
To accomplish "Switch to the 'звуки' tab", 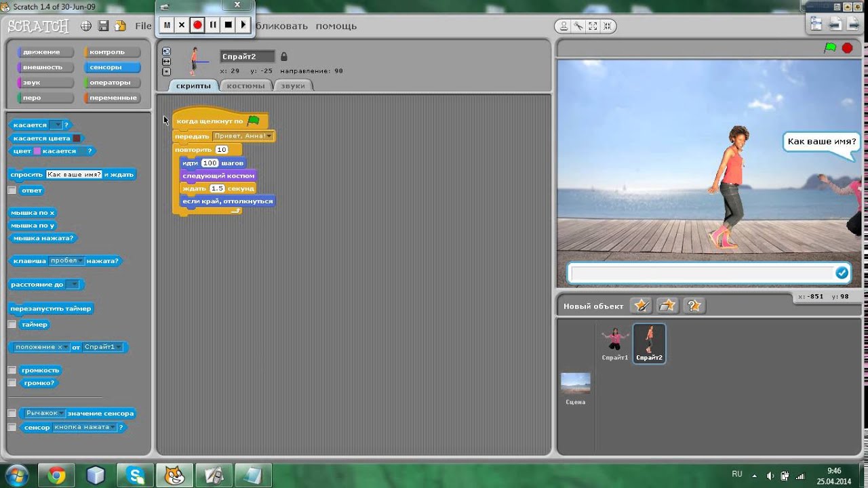I will tap(293, 86).
